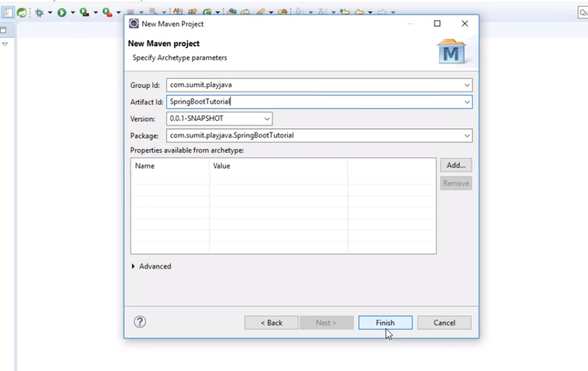Open the Spring tool with the leaf icon

(20, 12)
